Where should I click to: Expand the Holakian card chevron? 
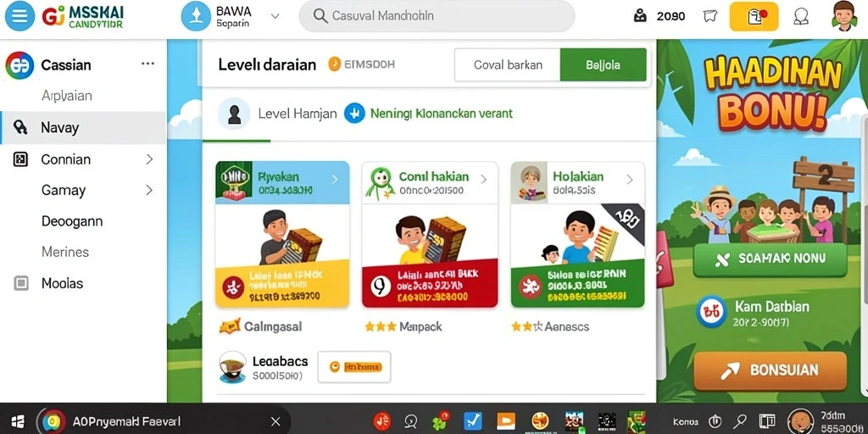pos(630,180)
